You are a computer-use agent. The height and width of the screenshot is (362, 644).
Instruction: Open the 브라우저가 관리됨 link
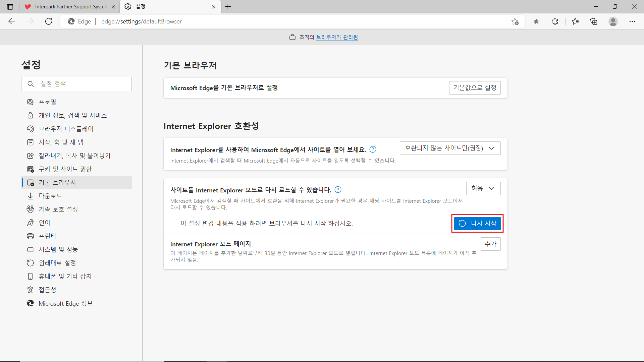pos(337,37)
